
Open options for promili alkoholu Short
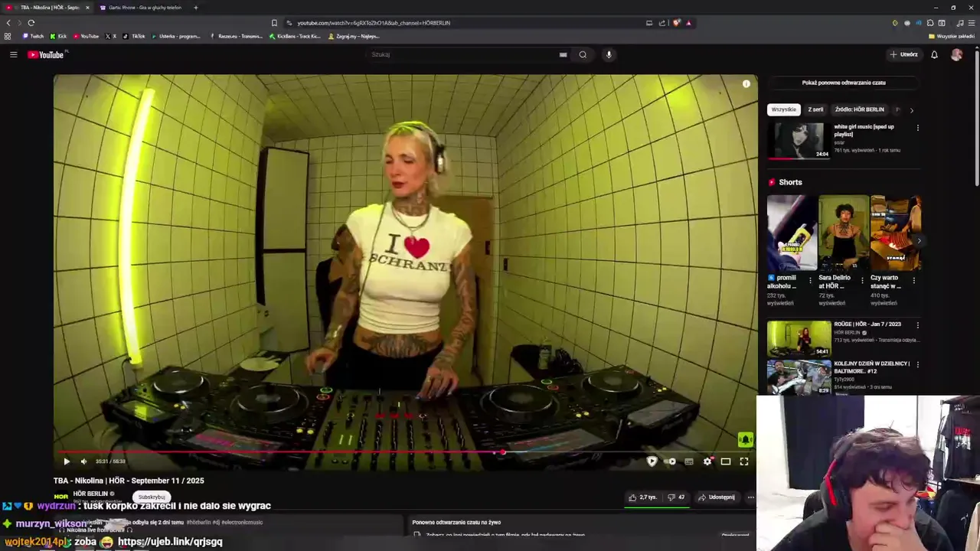point(810,280)
